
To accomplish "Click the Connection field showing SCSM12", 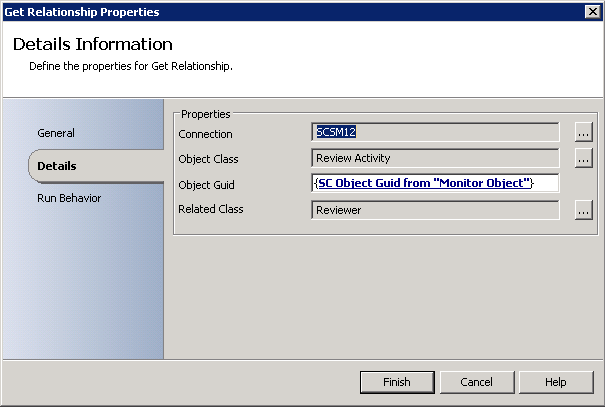I will click(x=435, y=132).
